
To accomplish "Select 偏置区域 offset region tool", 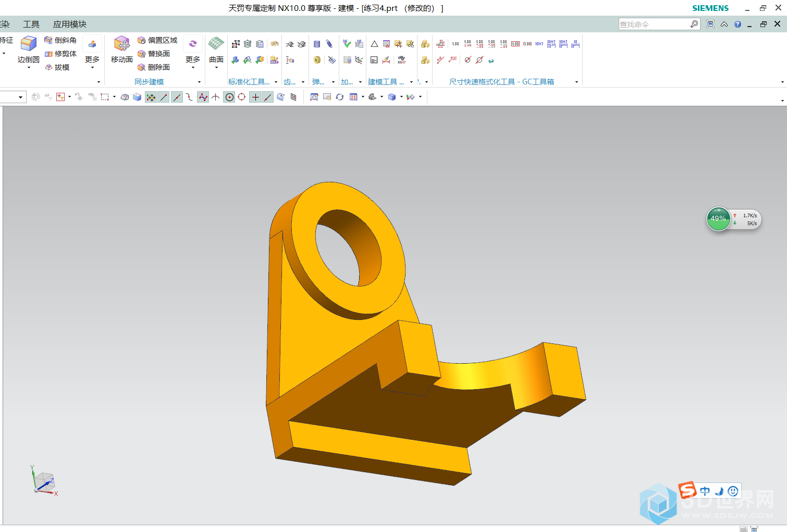I will click(157, 40).
